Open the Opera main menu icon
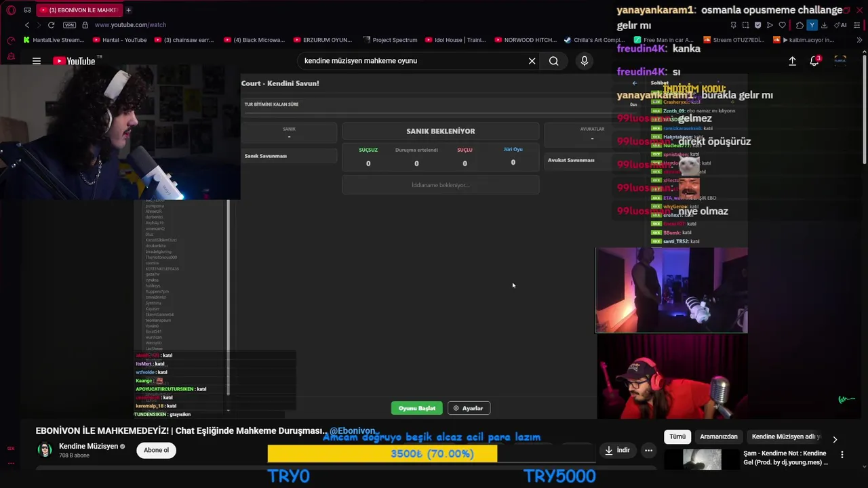This screenshot has width=868, height=488. (x=11, y=10)
